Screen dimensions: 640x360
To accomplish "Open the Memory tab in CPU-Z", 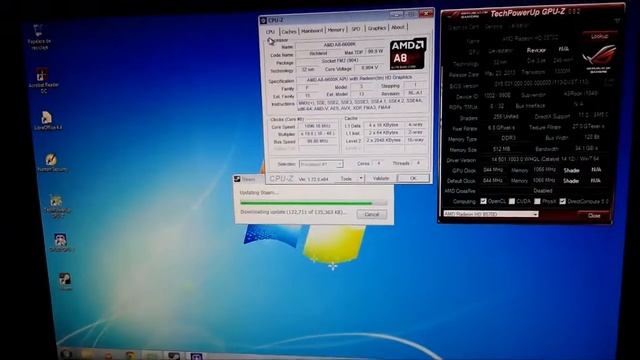I will tap(336, 30).
